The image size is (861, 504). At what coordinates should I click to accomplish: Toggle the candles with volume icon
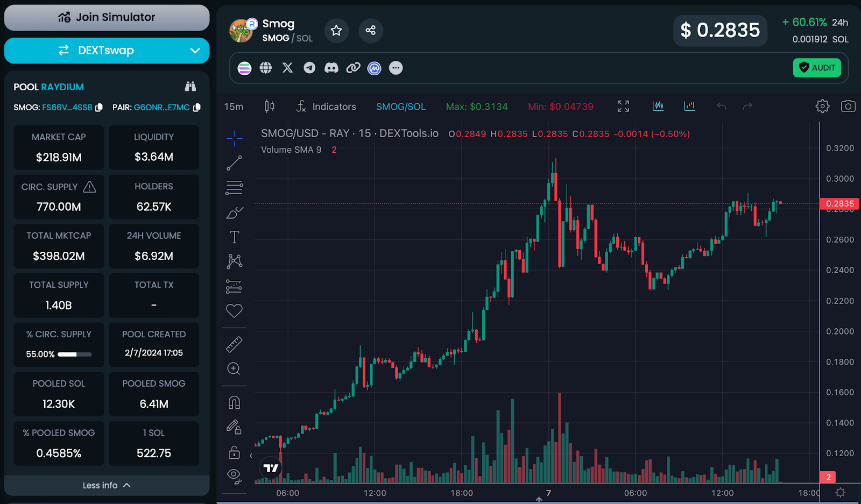click(658, 107)
